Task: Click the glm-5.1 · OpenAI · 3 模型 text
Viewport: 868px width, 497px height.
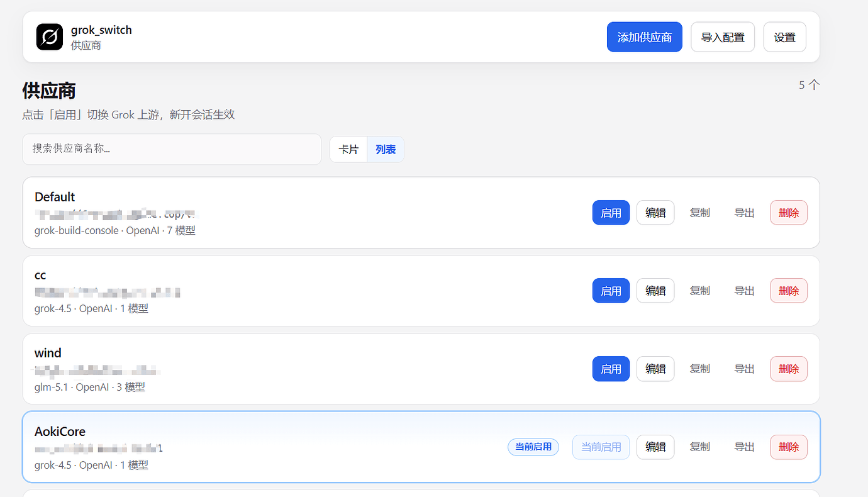Action: point(90,387)
